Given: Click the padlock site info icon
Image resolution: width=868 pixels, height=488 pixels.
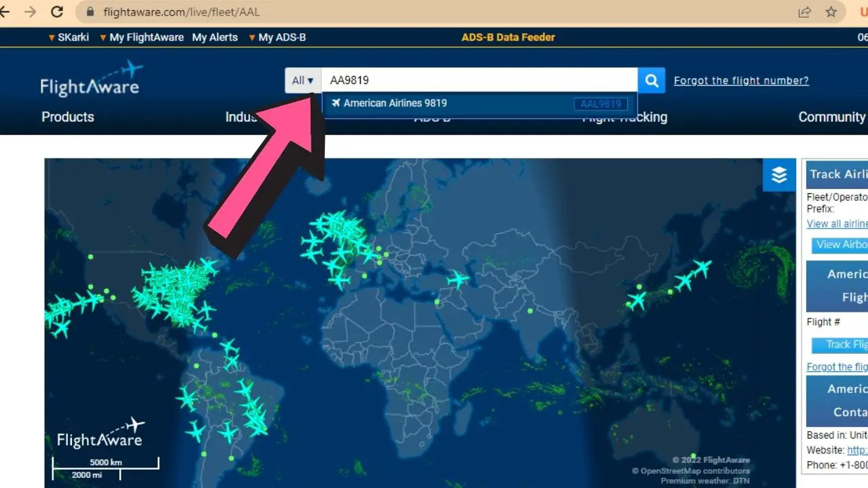Looking at the screenshot, I should tap(90, 12).
